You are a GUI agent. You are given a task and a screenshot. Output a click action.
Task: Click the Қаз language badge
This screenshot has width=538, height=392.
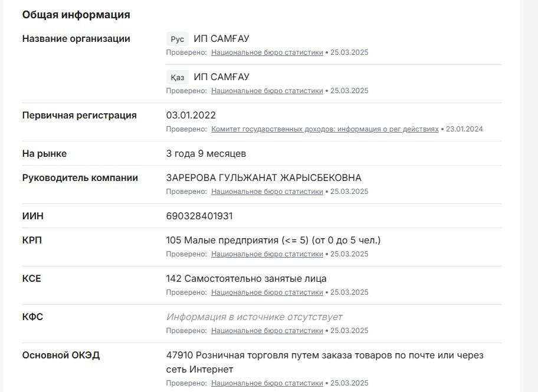tap(177, 77)
